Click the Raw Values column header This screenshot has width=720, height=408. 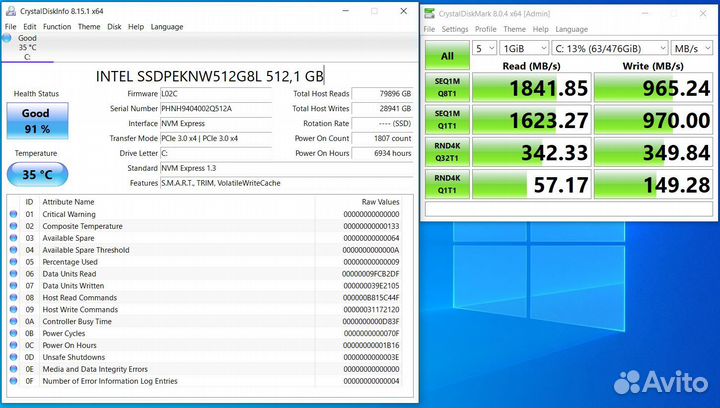380,202
